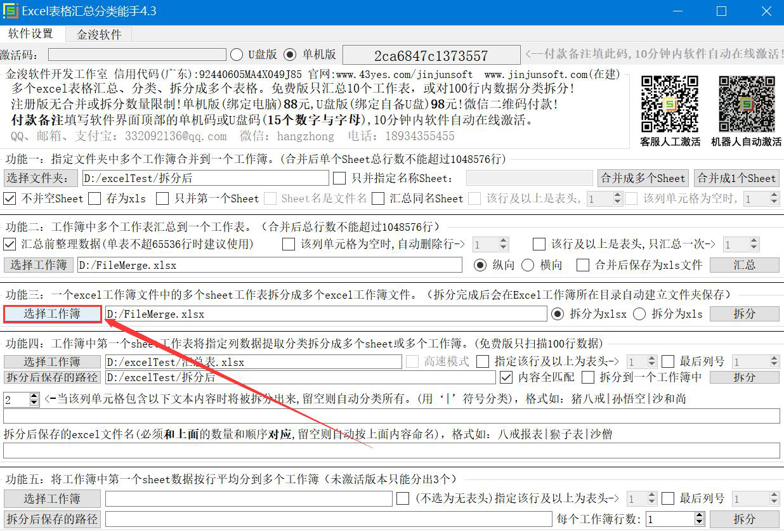The image size is (784, 532).
Task: Click 合并成多个Sheet button
Action: tap(643, 178)
